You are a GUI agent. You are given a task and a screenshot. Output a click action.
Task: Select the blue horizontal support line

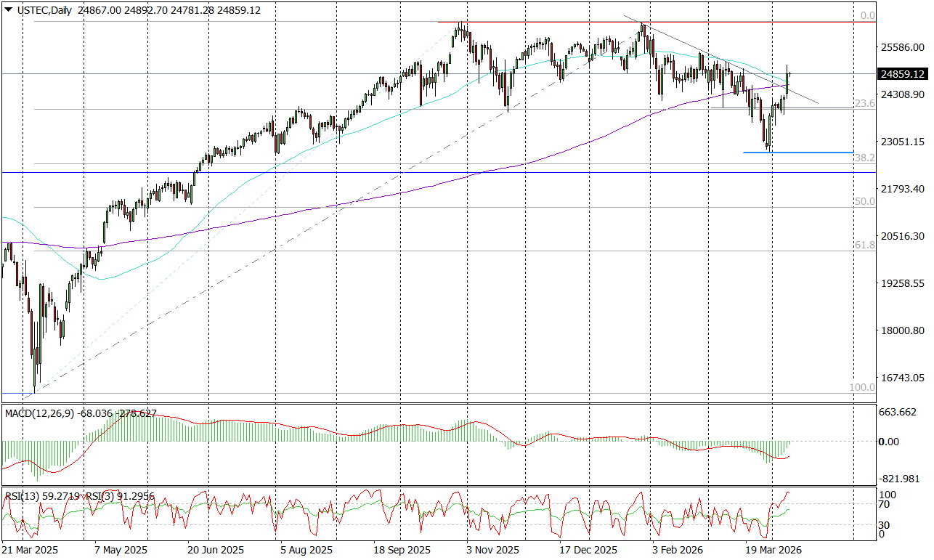pos(799,153)
